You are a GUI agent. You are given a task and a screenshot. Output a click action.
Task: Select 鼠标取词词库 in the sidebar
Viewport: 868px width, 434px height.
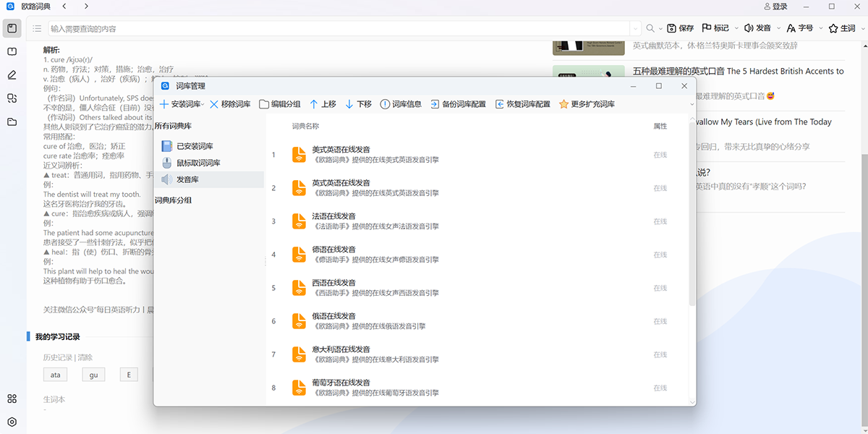[198, 163]
